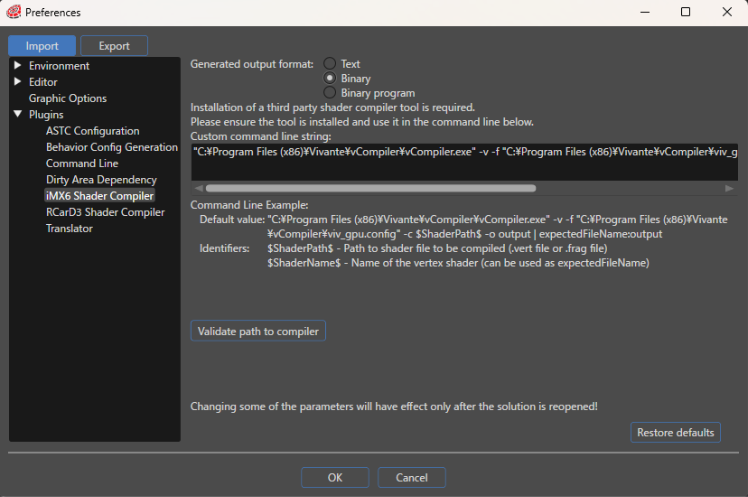Click the Plugins label in tree
Image resolution: width=748 pixels, height=497 pixels.
(46, 114)
